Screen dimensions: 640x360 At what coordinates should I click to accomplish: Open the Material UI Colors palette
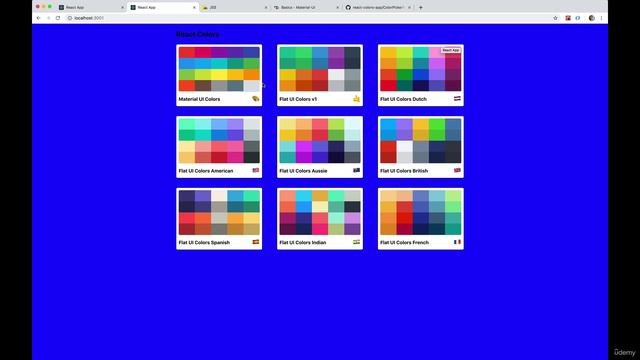click(x=219, y=76)
